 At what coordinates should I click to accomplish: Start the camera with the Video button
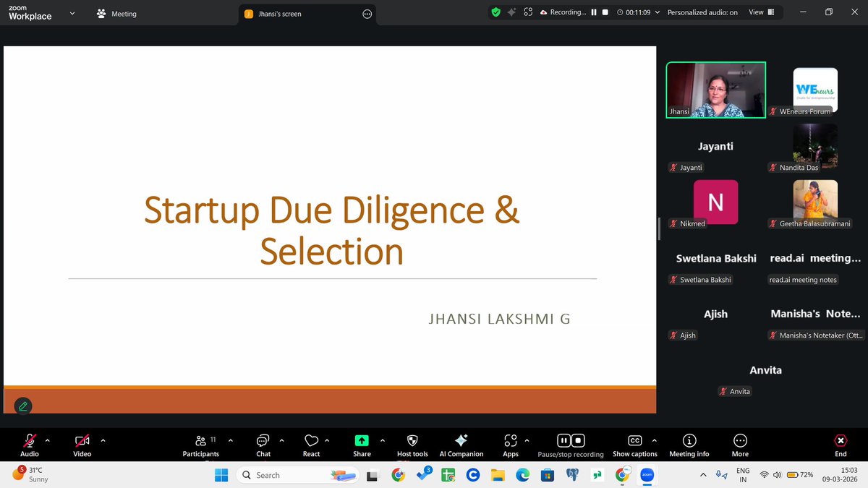82,445
